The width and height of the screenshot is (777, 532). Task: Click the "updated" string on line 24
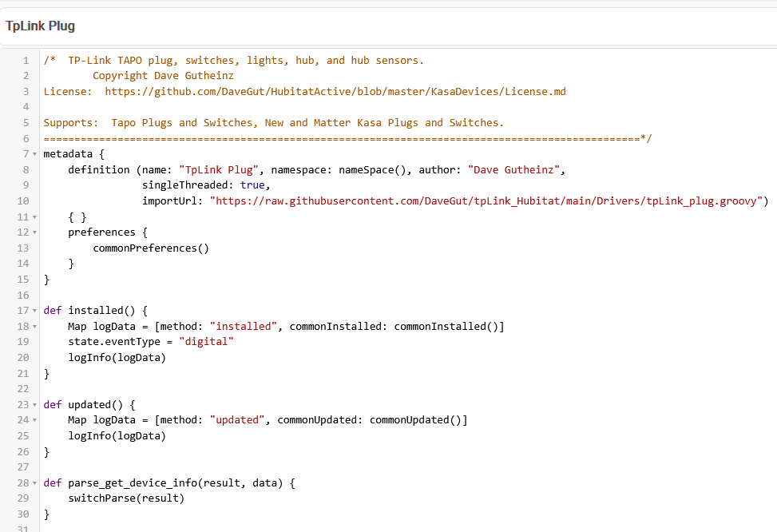[237, 420]
